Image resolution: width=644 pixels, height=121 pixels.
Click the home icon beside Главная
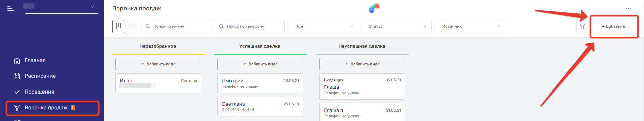(17, 61)
